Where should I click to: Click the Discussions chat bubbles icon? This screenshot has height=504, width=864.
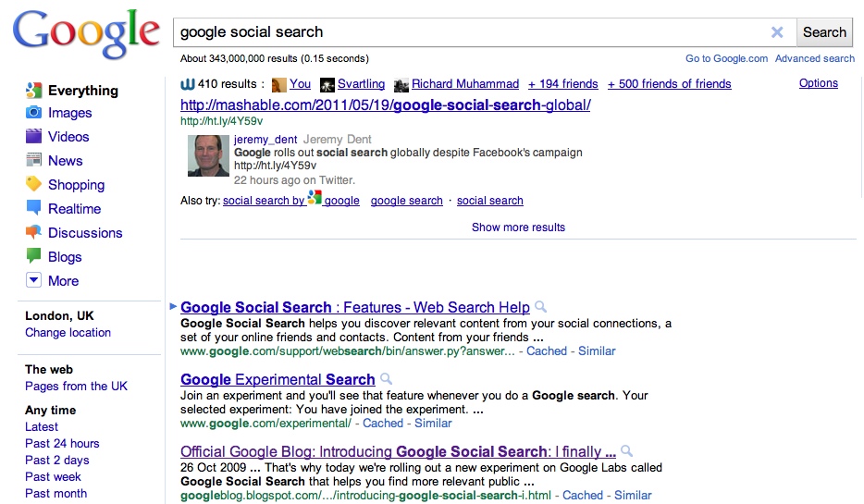coord(33,233)
